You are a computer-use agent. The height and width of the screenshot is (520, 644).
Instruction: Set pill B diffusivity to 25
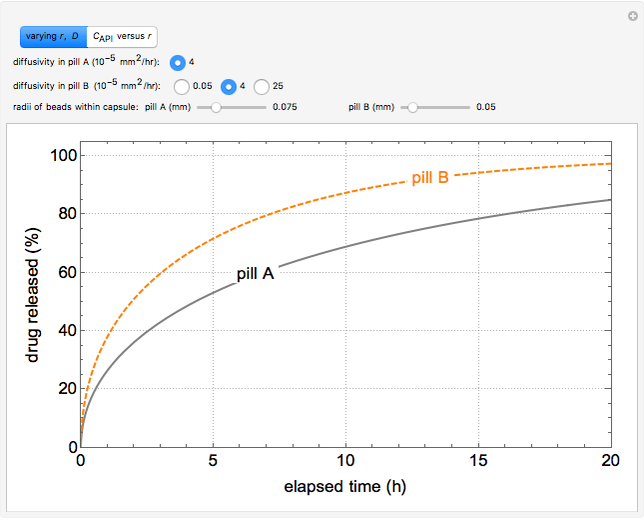pos(261,86)
